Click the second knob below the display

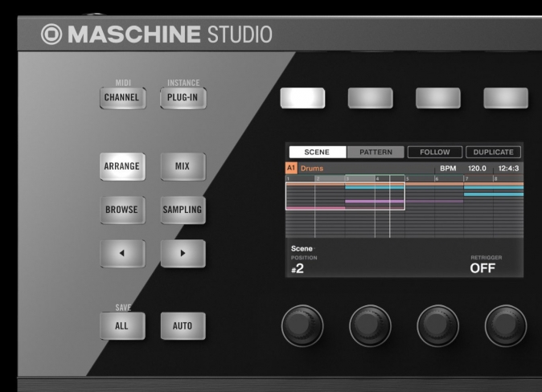click(x=370, y=325)
